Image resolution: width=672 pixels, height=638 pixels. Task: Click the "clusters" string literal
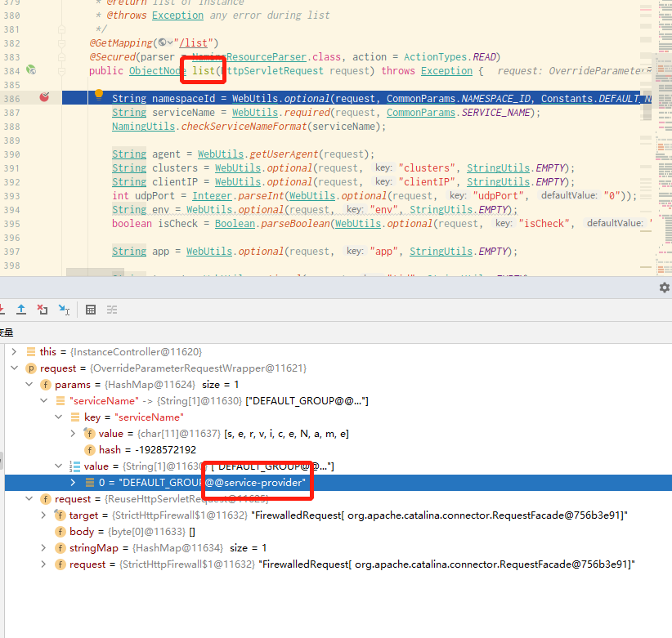point(427,167)
